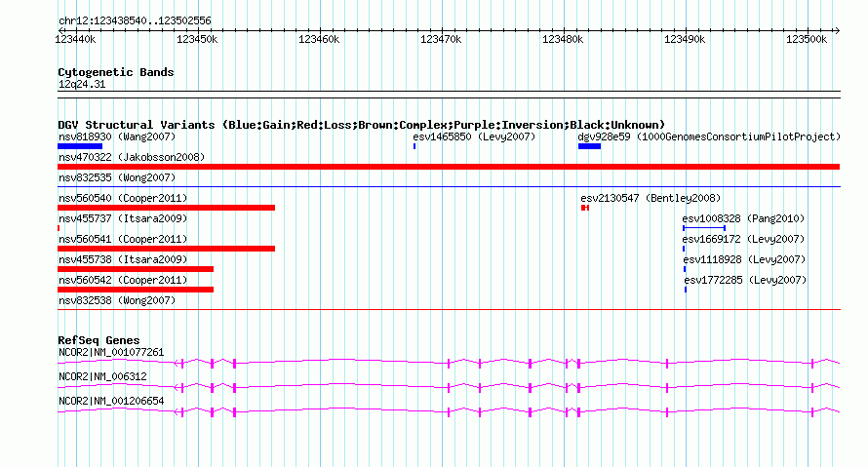
Task: Open the esv1118928 (Levy2007) label
Action: click(744, 259)
